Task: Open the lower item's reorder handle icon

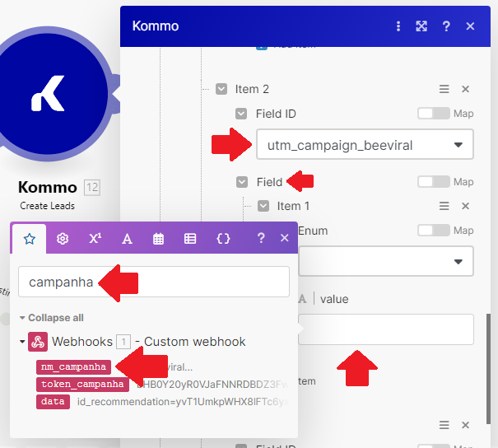Action: (x=444, y=425)
